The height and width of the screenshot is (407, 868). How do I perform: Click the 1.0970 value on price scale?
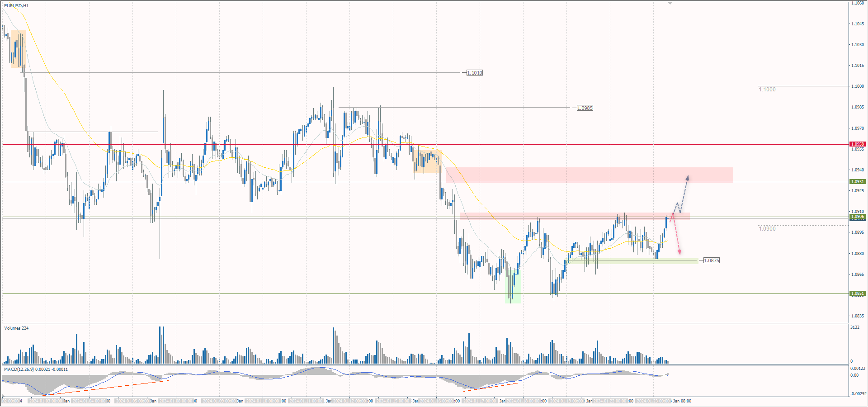click(858, 128)
